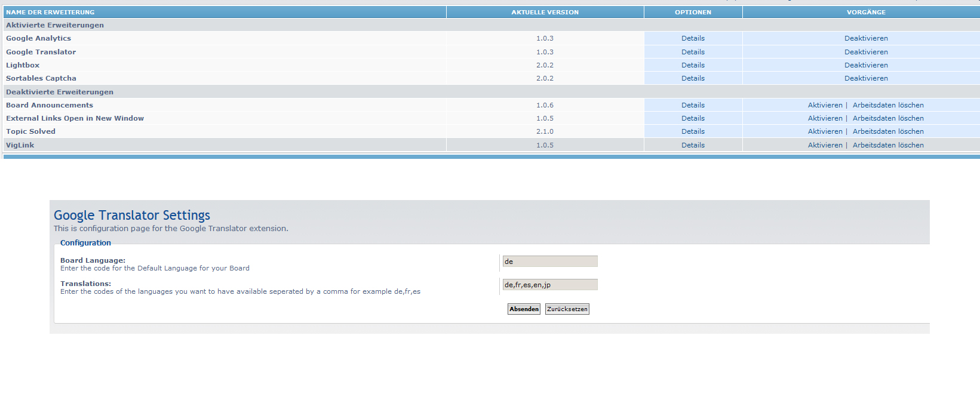
Task: Click the Board Language label
Action: [93, 260]
